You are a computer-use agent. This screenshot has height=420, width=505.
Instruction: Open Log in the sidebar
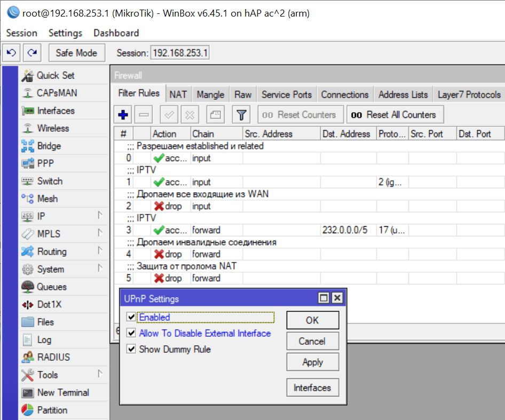pos(64,340)
